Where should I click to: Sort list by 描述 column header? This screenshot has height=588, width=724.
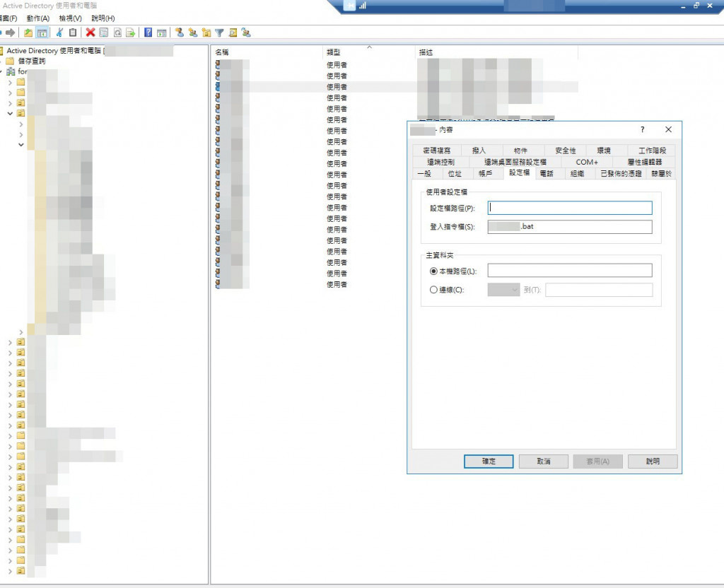[x=497, y=52]
